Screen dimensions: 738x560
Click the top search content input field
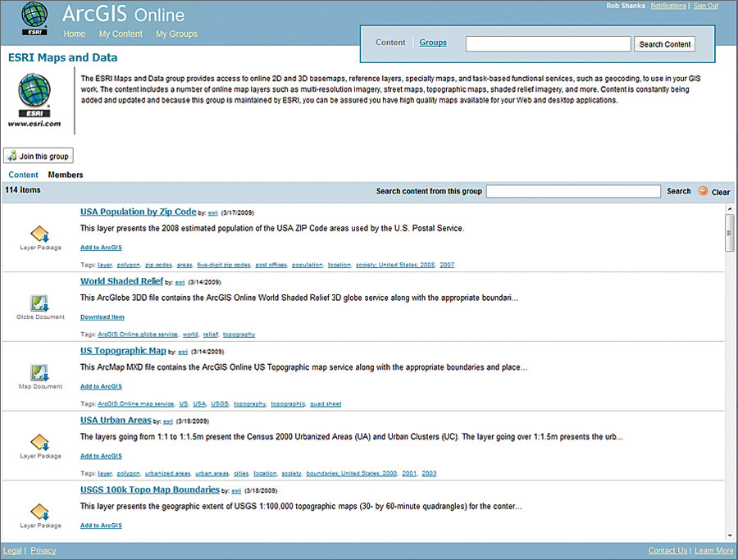[x=548, y=43]
